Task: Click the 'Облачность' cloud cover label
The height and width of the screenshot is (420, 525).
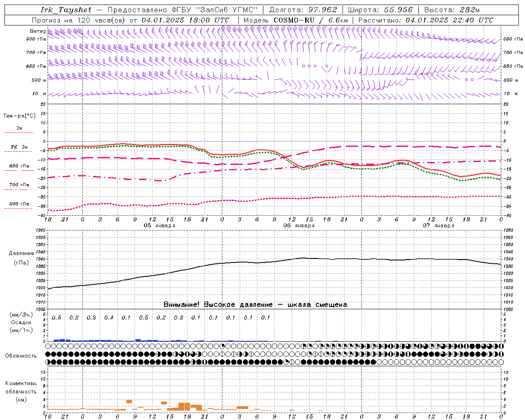Action: [x=21, y=356]
